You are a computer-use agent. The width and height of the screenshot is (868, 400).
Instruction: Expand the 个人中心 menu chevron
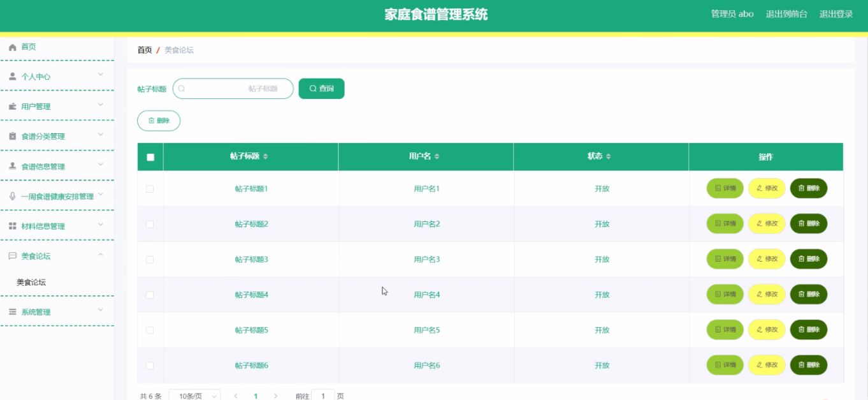click(101, 75)
